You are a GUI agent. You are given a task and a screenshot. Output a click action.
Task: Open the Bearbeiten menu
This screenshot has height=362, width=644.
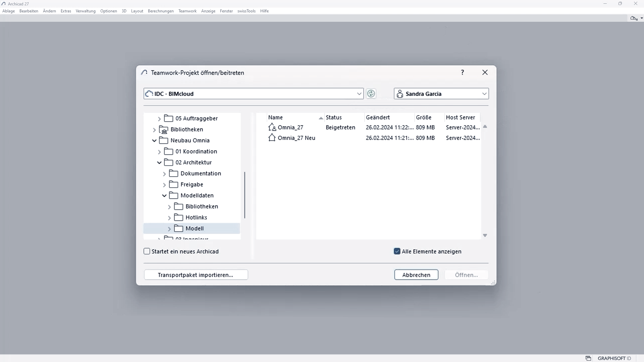click(29, 11)
